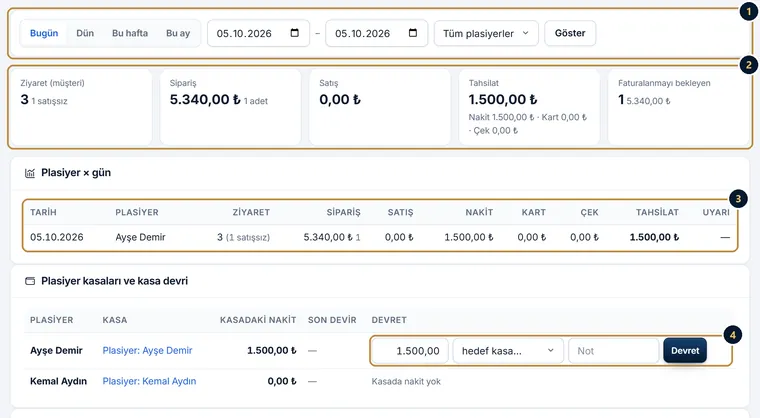Click the Ziyaret (müşteri) summary card
The height and width of the screenshot is (418, 760).
(x=81, y=107)
